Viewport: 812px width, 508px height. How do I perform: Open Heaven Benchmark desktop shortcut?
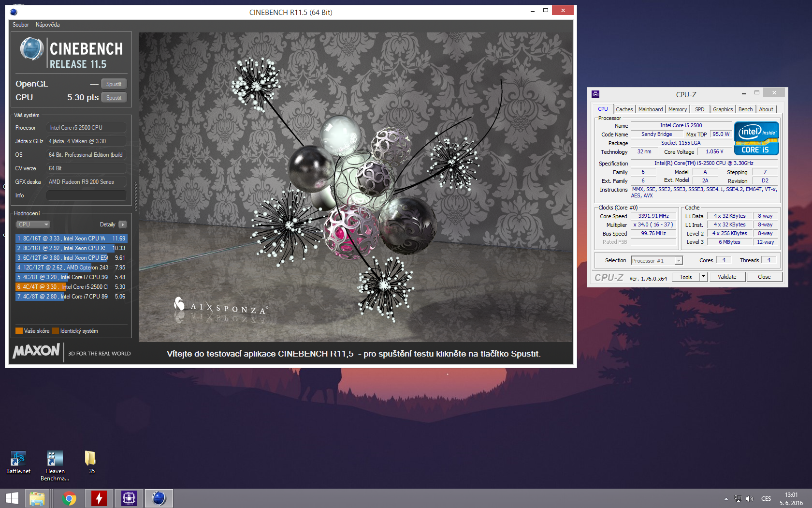pyautogui.click(x=55, y=465)
